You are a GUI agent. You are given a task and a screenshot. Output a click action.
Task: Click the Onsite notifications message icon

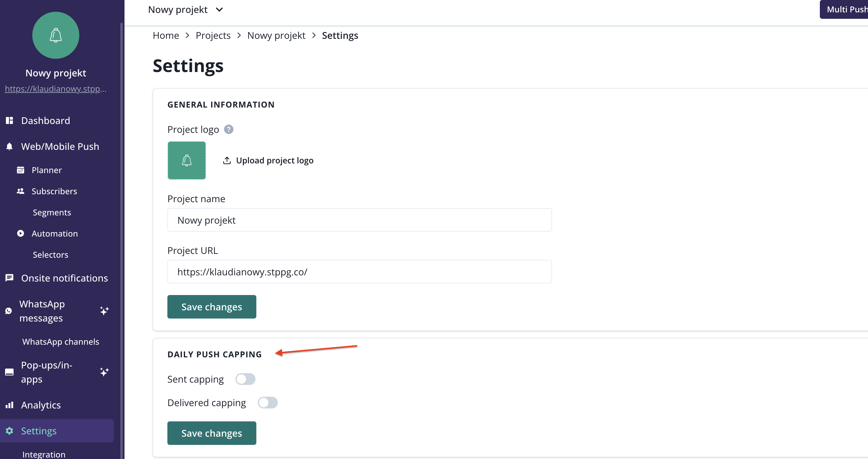coord(9,278)
